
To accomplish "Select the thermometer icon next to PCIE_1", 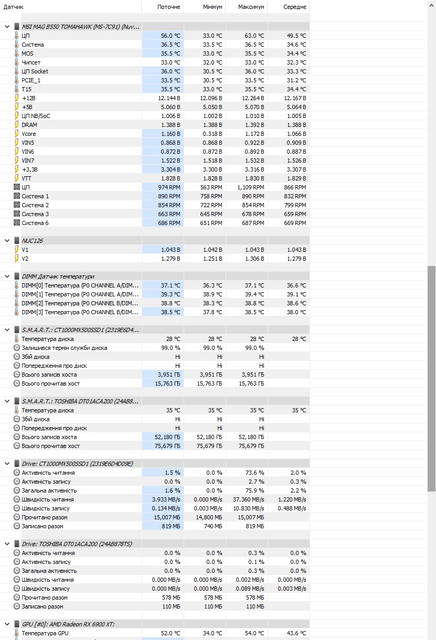I will coord(17,80).
